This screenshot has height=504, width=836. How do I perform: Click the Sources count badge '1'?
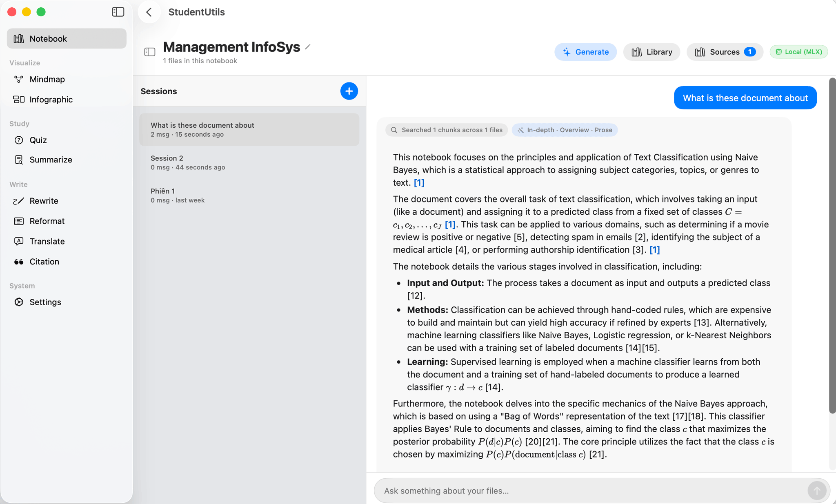click(750, 52)
